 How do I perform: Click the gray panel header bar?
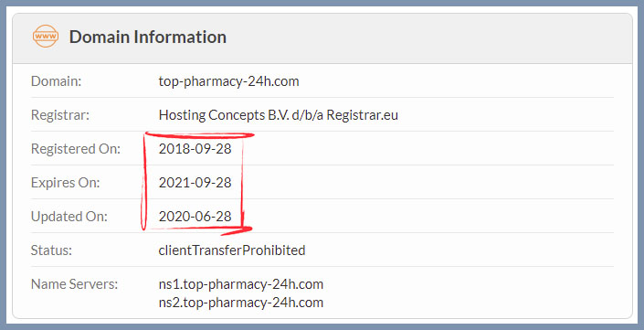click(x=322, y=37)
